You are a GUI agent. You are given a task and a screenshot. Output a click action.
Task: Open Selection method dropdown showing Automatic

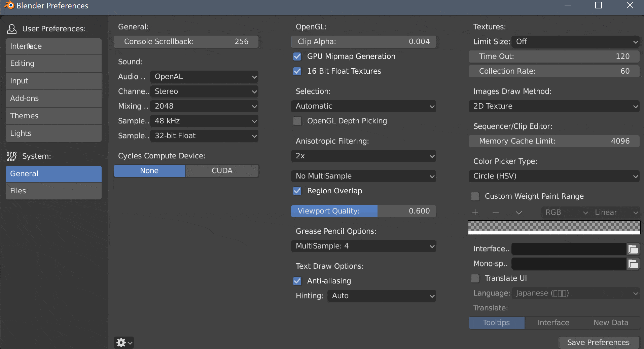tap(363, 106)
